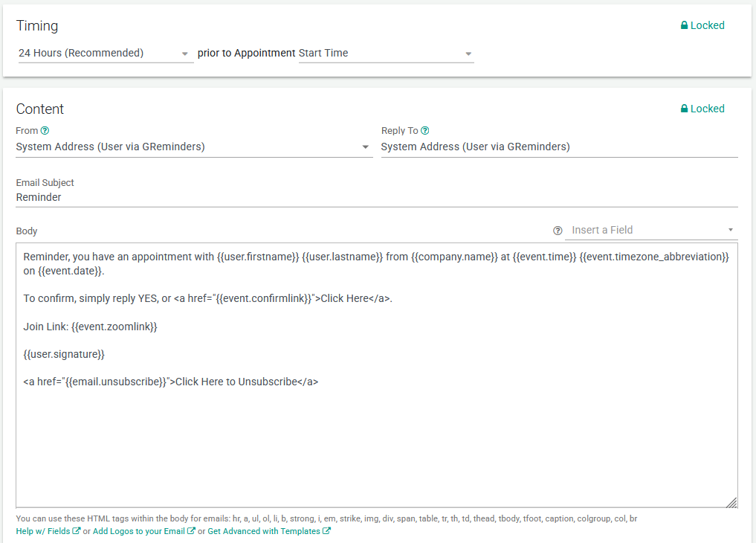Click the help icon beside Reply To
756x543 pixels.
pos(425,131)
